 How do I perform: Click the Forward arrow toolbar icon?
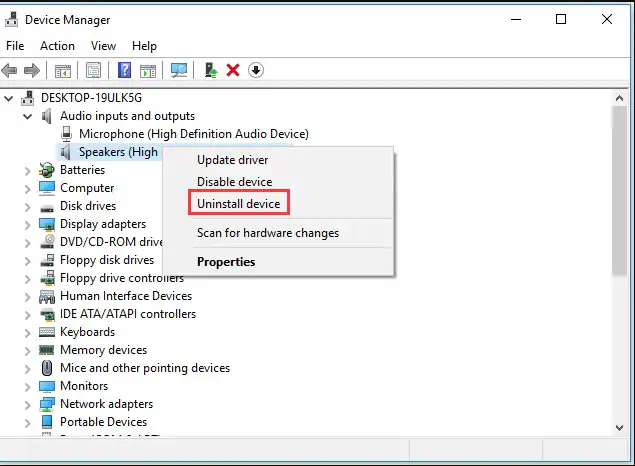(x=32, y=70)
